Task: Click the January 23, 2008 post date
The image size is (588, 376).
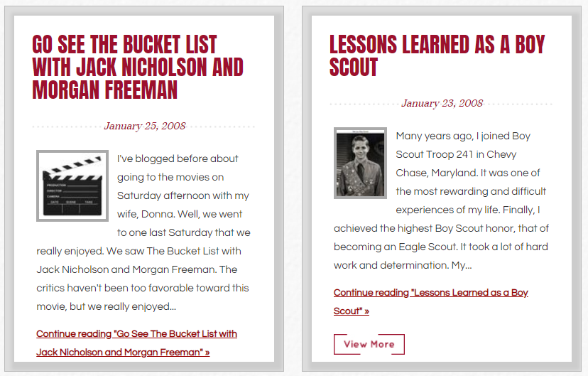Action: tap(442, 104)
